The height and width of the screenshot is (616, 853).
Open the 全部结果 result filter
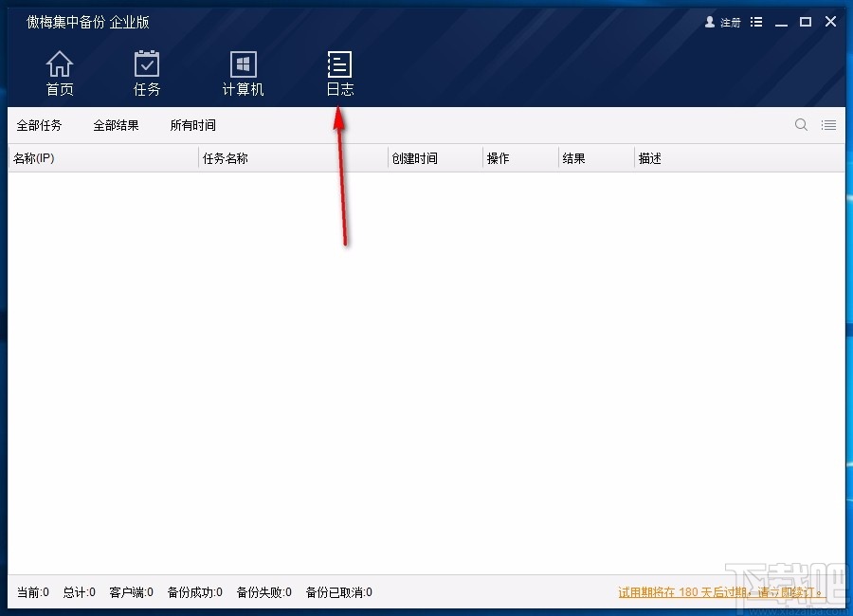click(116, 124)
